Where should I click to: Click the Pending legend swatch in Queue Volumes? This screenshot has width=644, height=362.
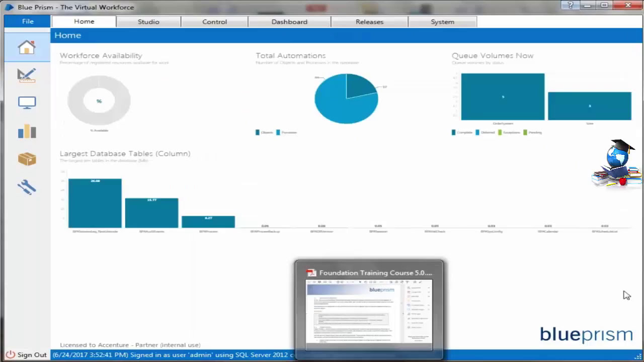click(525, 132)
